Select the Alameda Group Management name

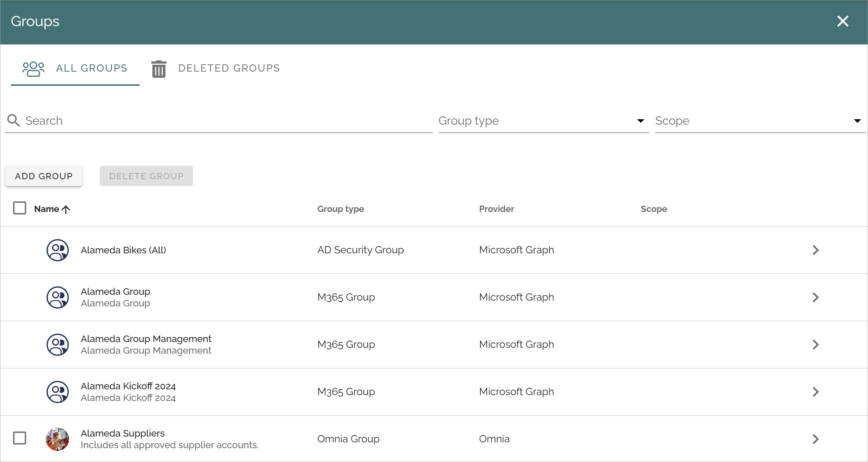[x=146, y=339]
